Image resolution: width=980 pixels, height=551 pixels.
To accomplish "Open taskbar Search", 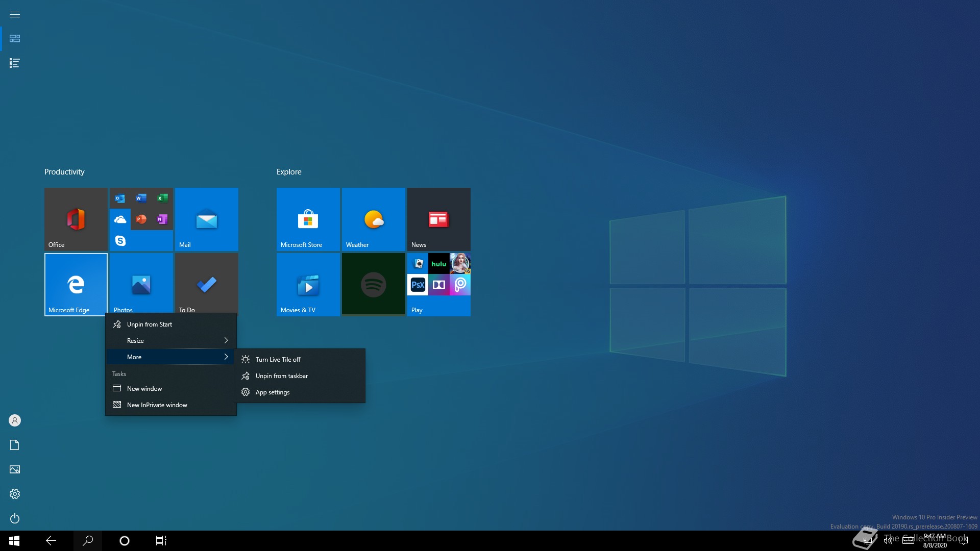I will click(x=88, y=541).
